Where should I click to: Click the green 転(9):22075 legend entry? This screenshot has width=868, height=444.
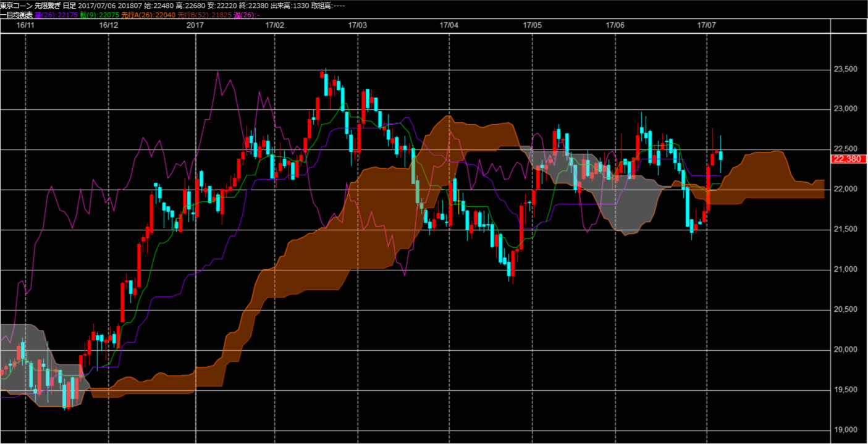coord(99,14)
